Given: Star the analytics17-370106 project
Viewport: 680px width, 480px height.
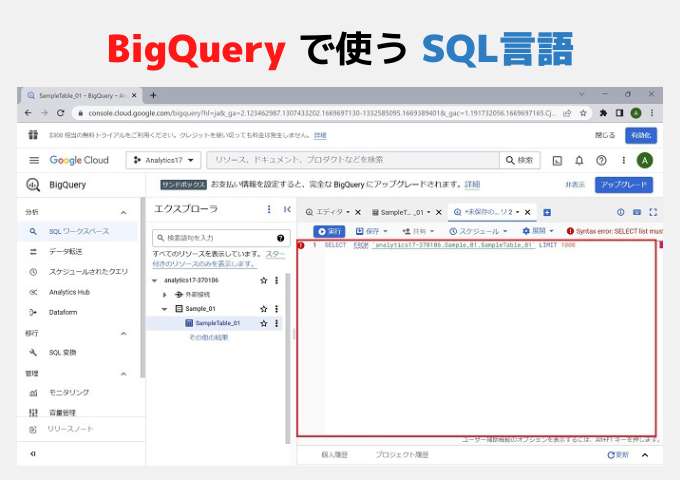Looking at the screenshot, I should 263,281.
